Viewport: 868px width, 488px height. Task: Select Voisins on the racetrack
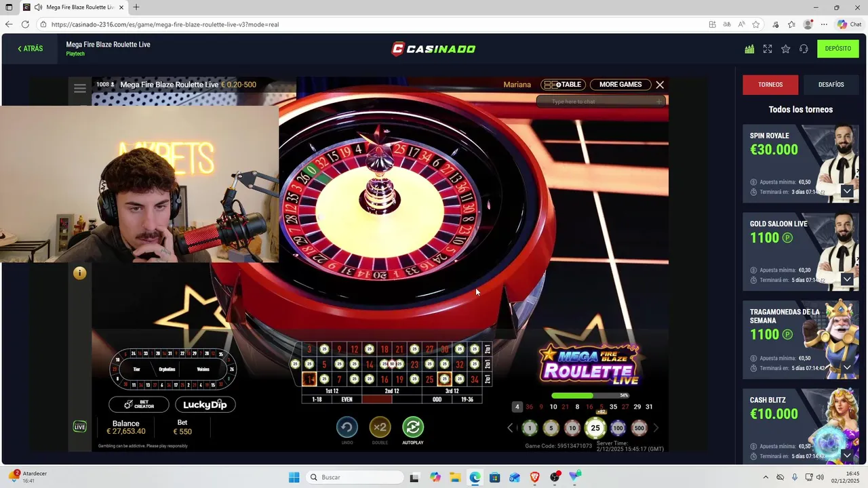[x=203, y=369]
